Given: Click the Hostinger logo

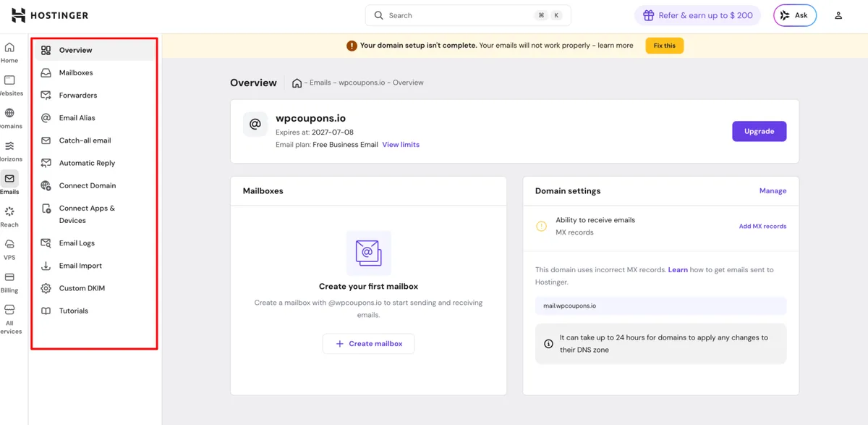Looking at the screenshot, I should 50,15.
